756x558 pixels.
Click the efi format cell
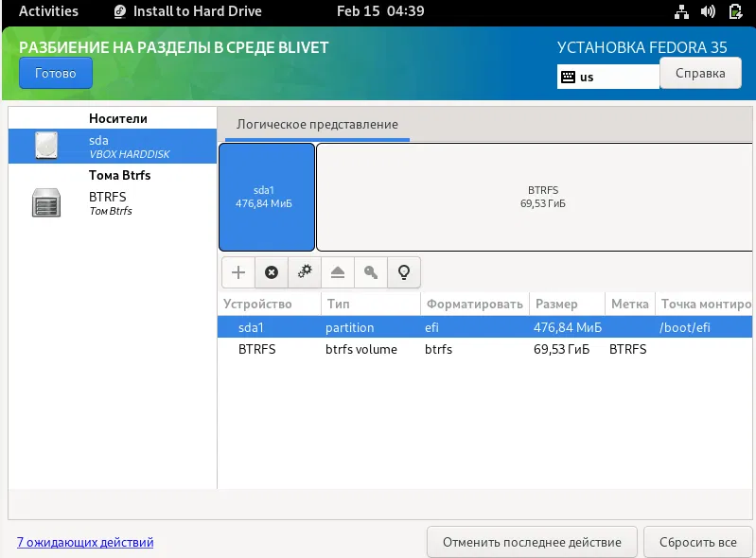tap(431, 327)
